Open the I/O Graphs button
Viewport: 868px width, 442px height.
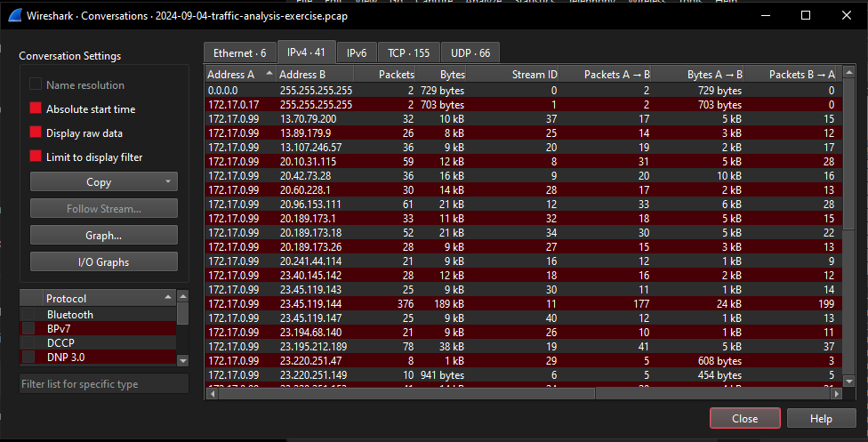[103, 261]
